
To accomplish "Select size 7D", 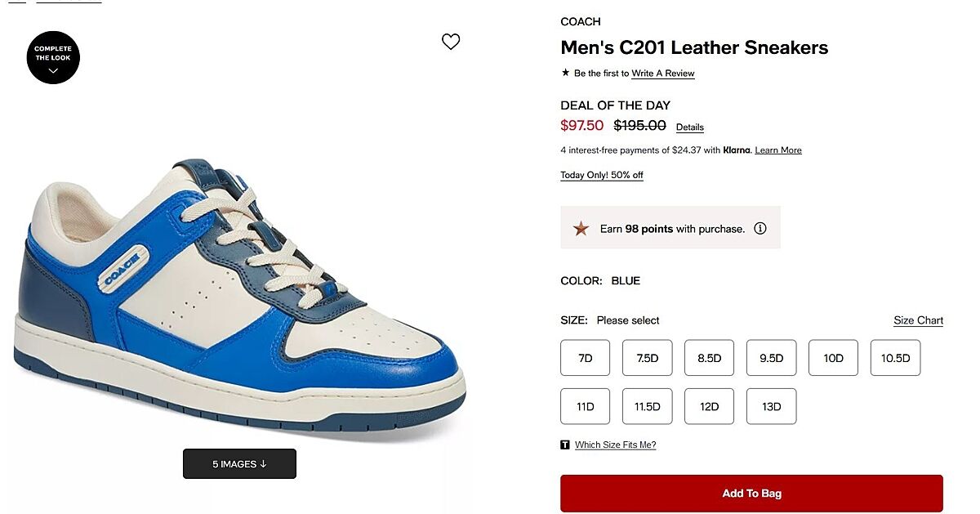I will (x=585, y=358).
